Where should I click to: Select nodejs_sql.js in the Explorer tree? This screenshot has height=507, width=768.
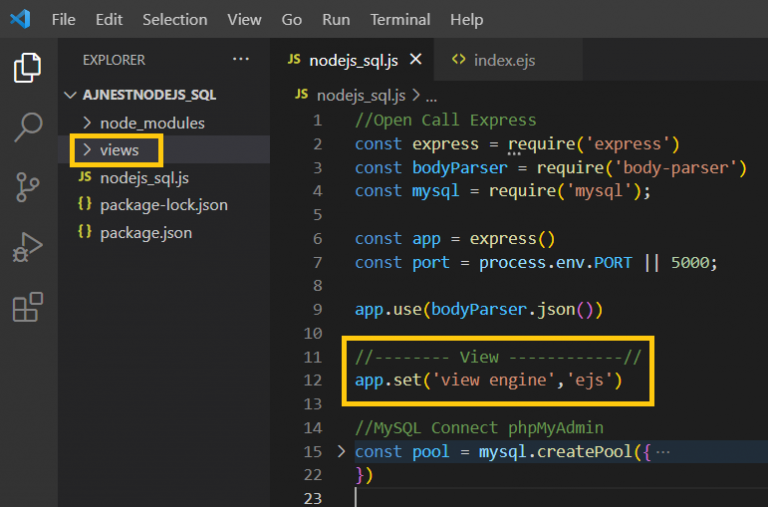pos(144,178)
